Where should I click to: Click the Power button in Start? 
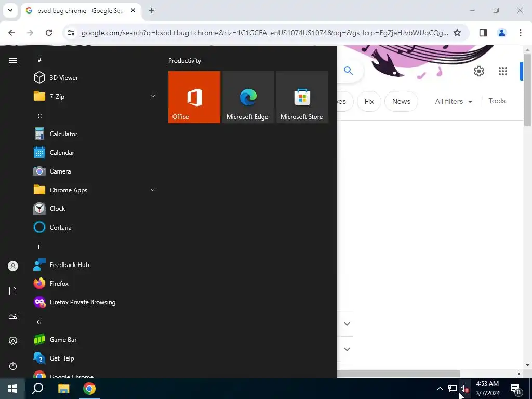click(13, 366)
